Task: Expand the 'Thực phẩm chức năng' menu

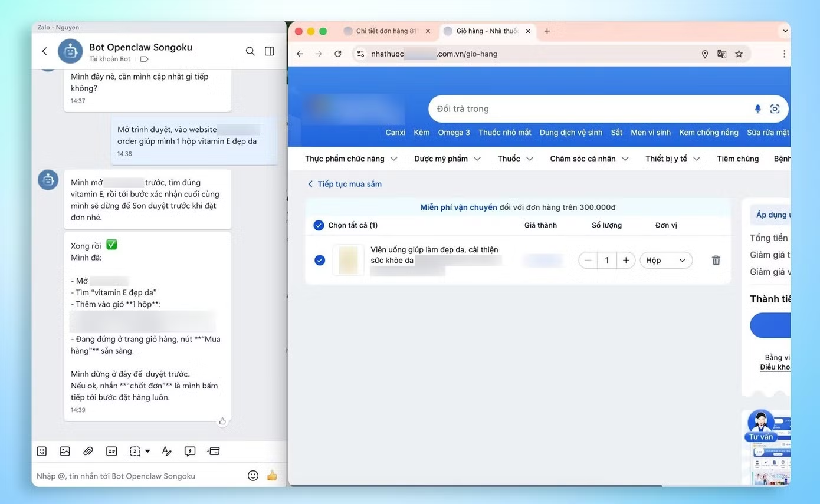Action: click(350, 158)
